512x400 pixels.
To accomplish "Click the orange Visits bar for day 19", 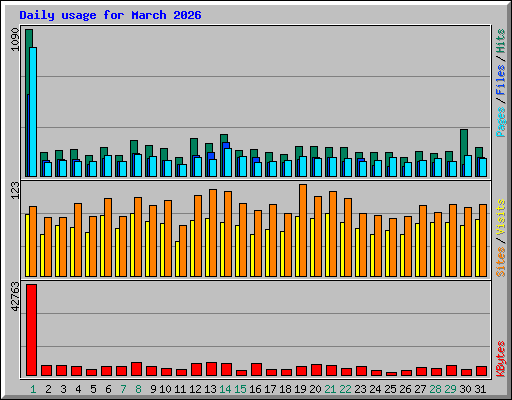I will pyautogui.click(x=303, y=230).
